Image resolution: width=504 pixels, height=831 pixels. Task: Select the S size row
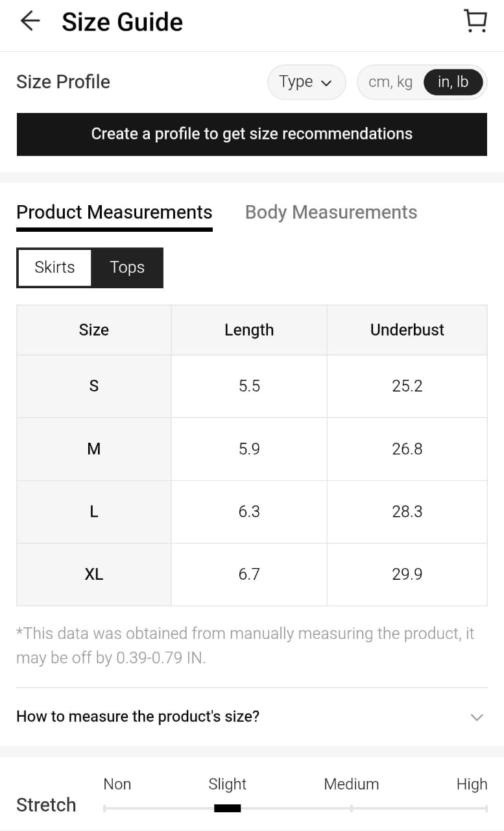94,386
